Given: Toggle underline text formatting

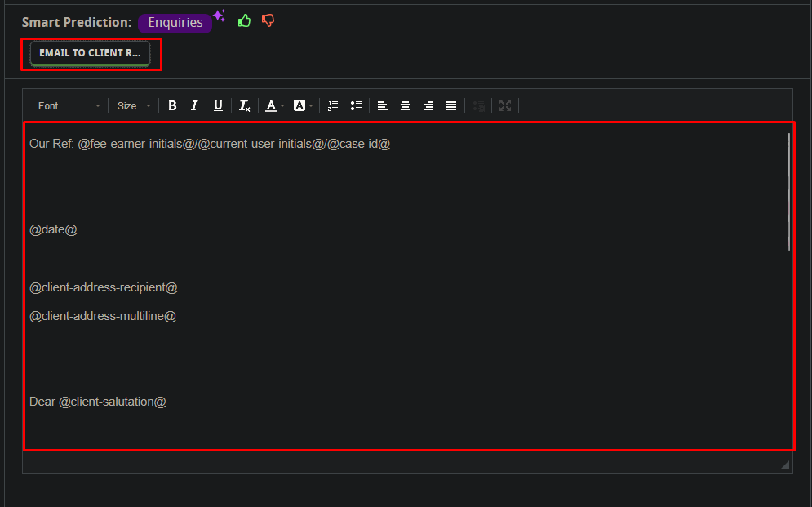Looking at the screenshot, I should click(218, 105).
